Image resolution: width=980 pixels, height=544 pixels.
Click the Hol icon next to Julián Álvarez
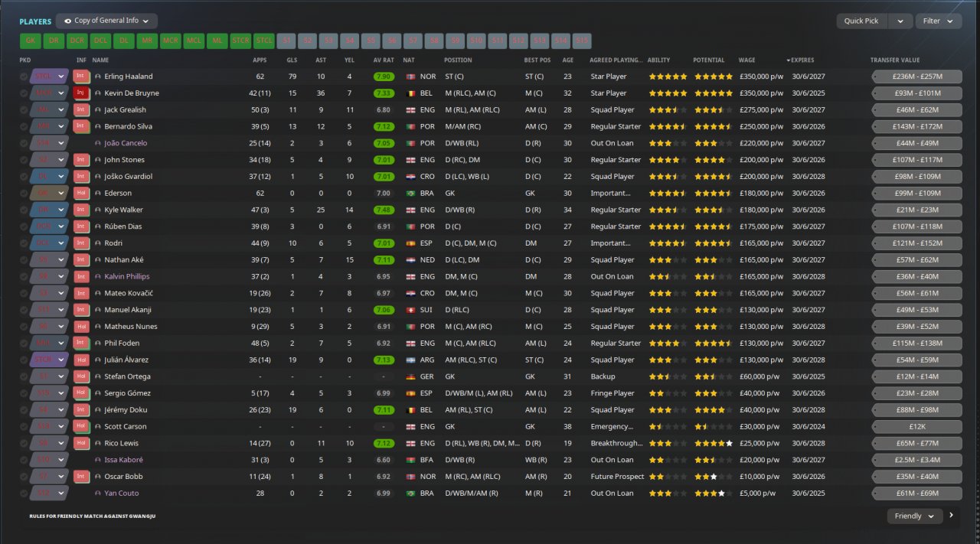coord(81,360)
